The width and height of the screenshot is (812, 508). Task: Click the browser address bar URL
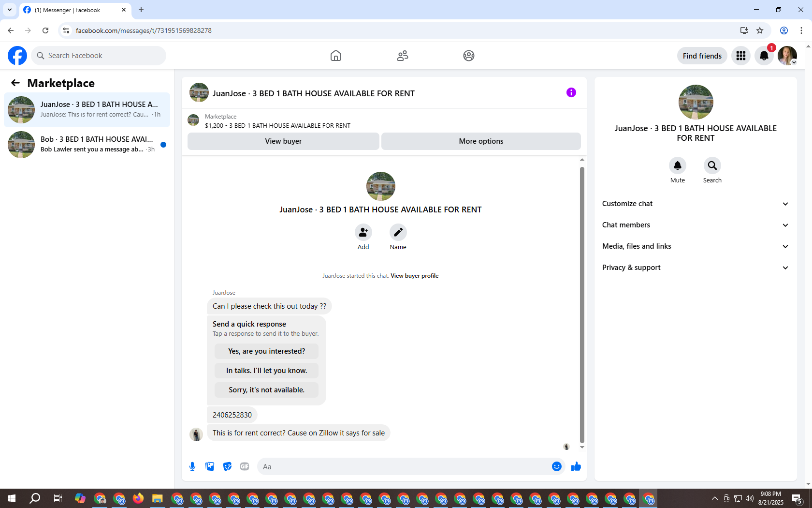[144, 30]
